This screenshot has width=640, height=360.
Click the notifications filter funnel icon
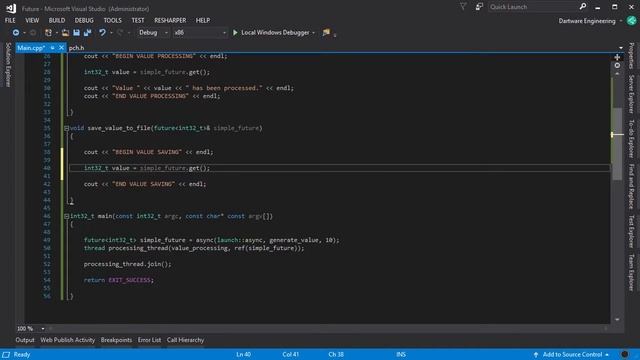click(463, 7)
